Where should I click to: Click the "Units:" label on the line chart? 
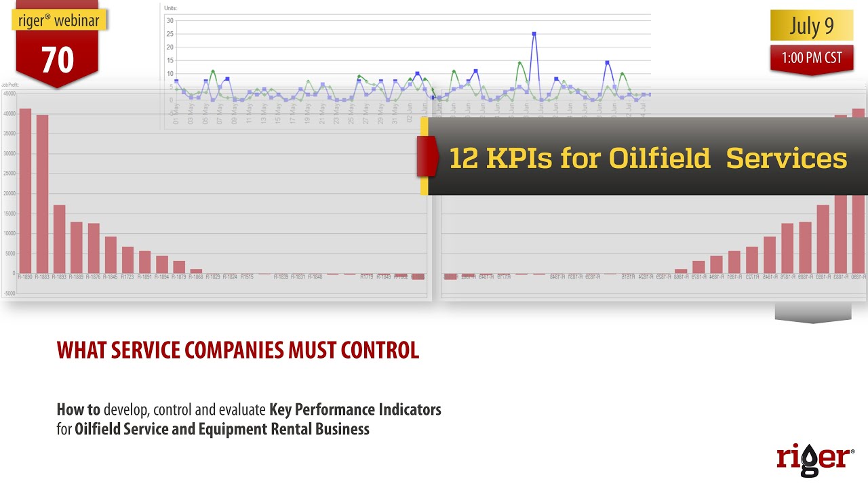tap(171, 8)
